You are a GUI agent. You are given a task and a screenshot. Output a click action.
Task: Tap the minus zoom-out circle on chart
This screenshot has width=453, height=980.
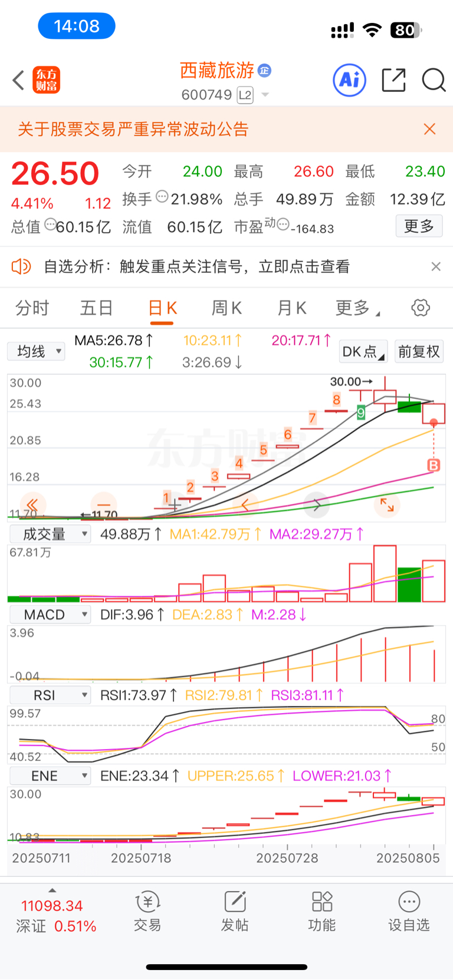click(x=104, y=504)
